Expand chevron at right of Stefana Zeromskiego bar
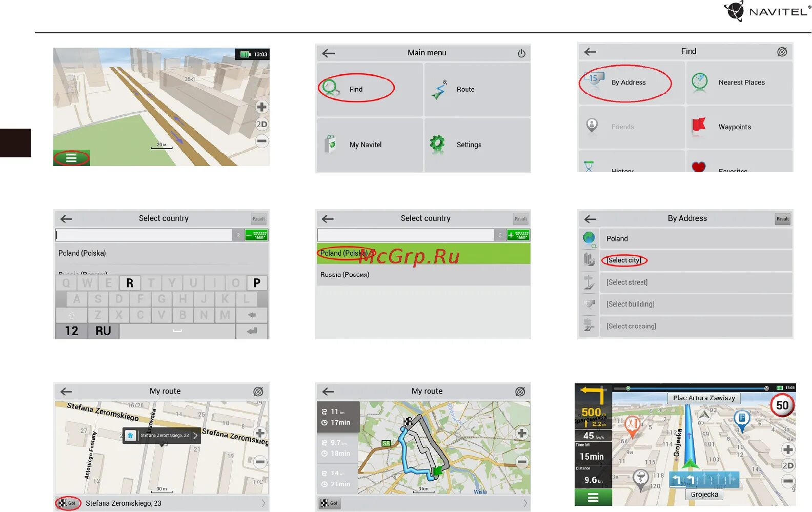812x512 pixels. (x=263, y=503)
